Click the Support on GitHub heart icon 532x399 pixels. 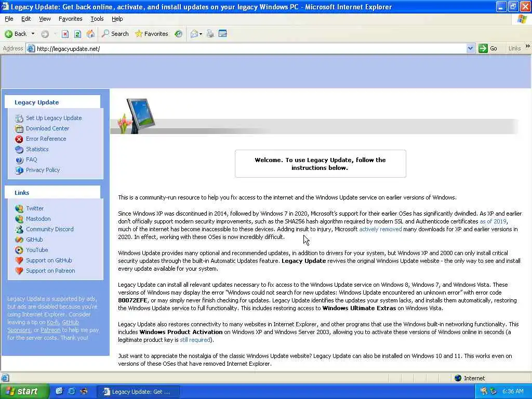[19, 261]
